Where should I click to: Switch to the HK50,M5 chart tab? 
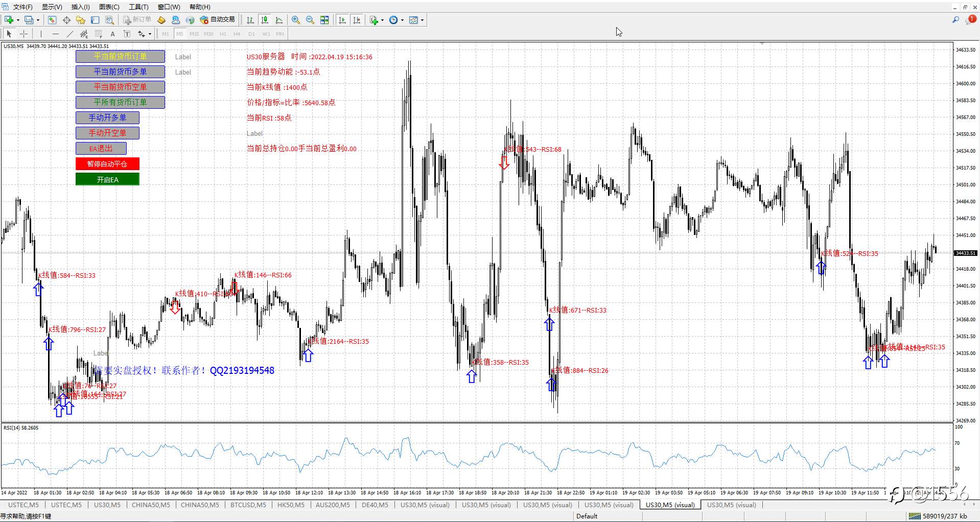coord(291,505)
